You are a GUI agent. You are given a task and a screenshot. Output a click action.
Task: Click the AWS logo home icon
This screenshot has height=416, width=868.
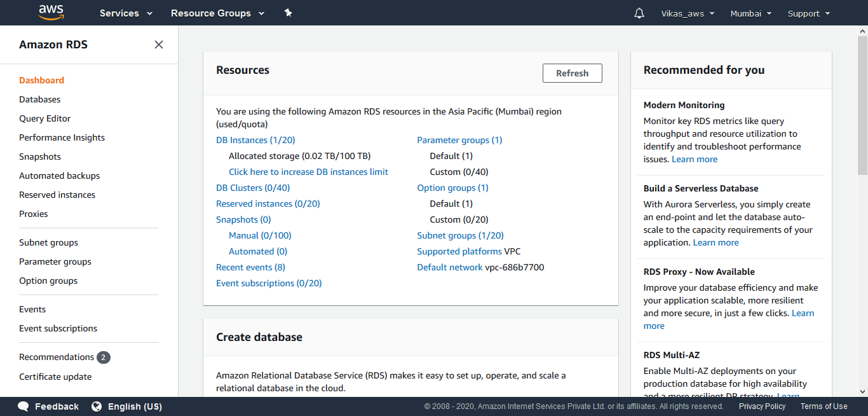51,12
